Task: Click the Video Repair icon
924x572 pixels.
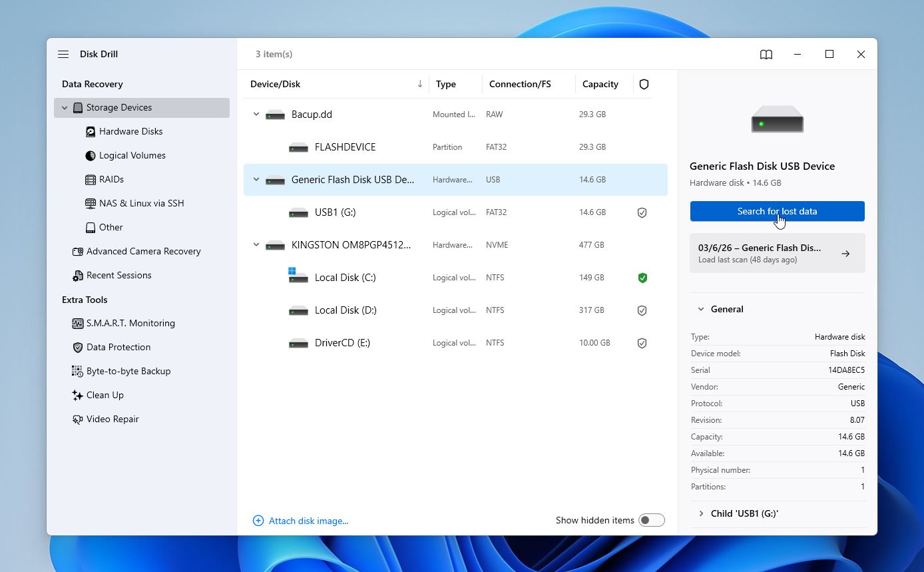Action: click(x=78, y=420)
